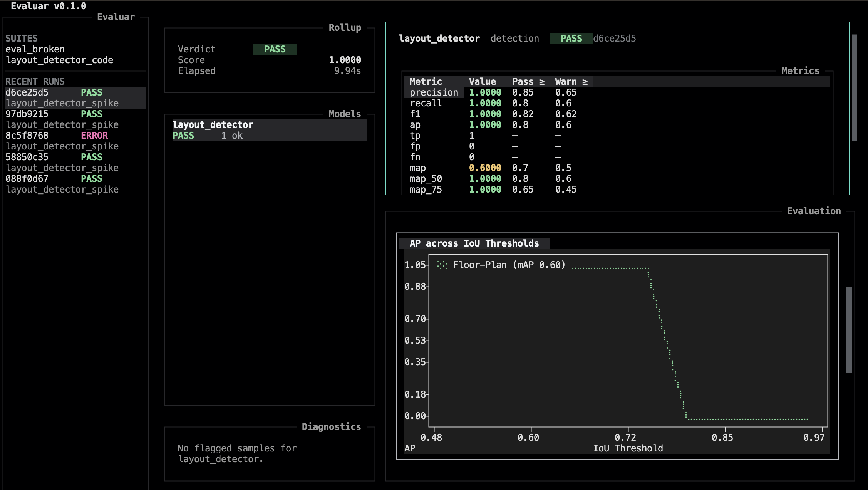Open recent run d6ce25d5
Screen dimensions: 868x490
pos(75,98)
